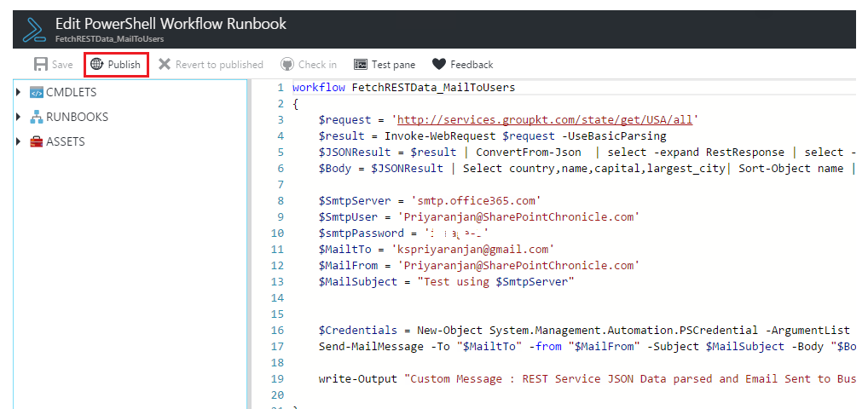Click the Publish button label
Image resolution: width=868 pixels, height=409 pixels.
(x=124, y=65)
